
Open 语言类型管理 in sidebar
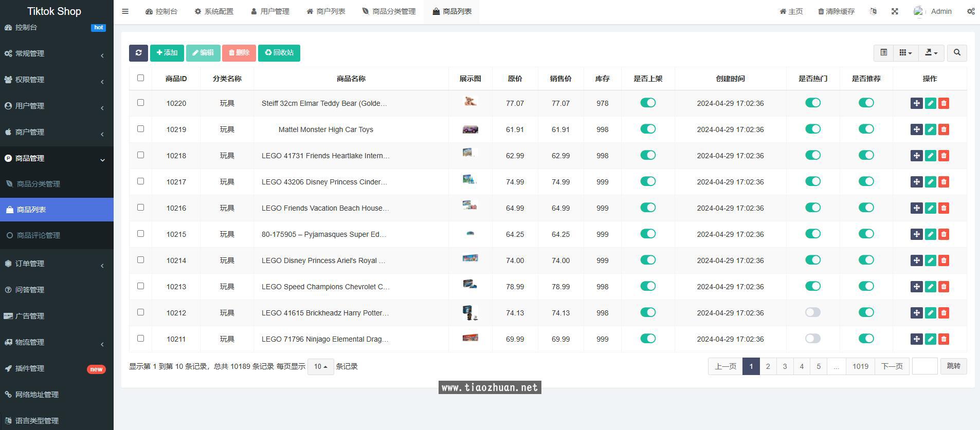coord(57,420)
